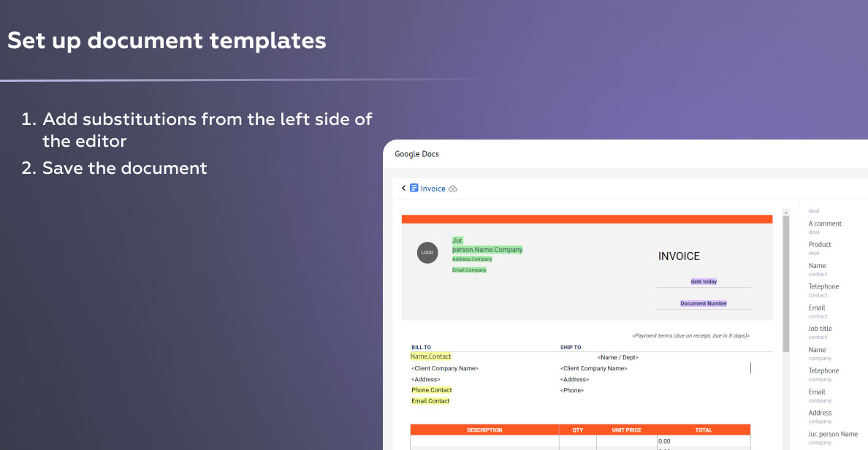Image resolution: width=868 pixels, height=450 pixels.
Task: Click the cloud save status icon
Action: pos(453,189)
